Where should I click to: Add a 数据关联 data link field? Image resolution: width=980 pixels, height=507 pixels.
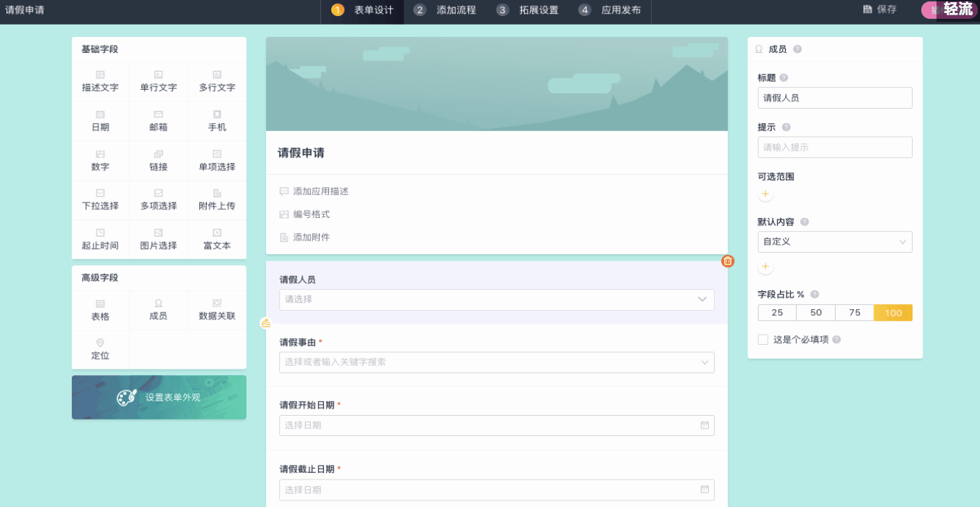[x=216, y=310]
